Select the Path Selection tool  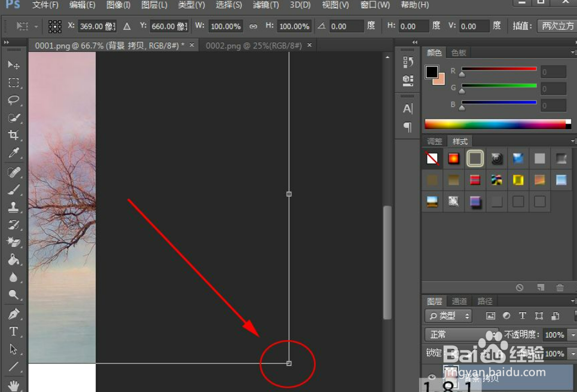(x=14, y=349)
